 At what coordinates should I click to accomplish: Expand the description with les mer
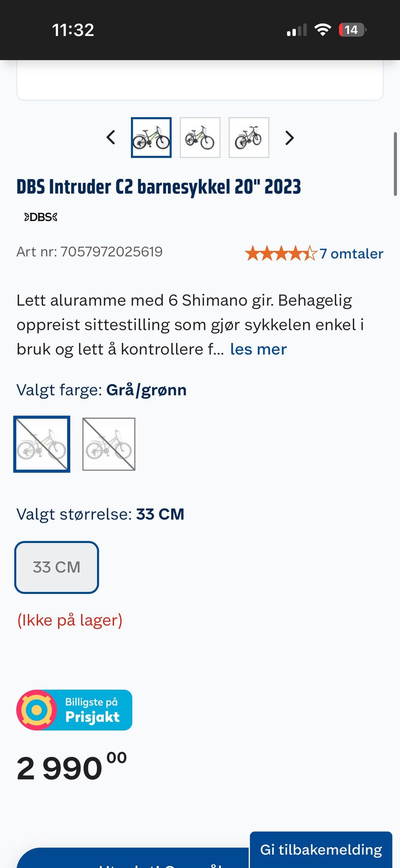click(257, 349)
